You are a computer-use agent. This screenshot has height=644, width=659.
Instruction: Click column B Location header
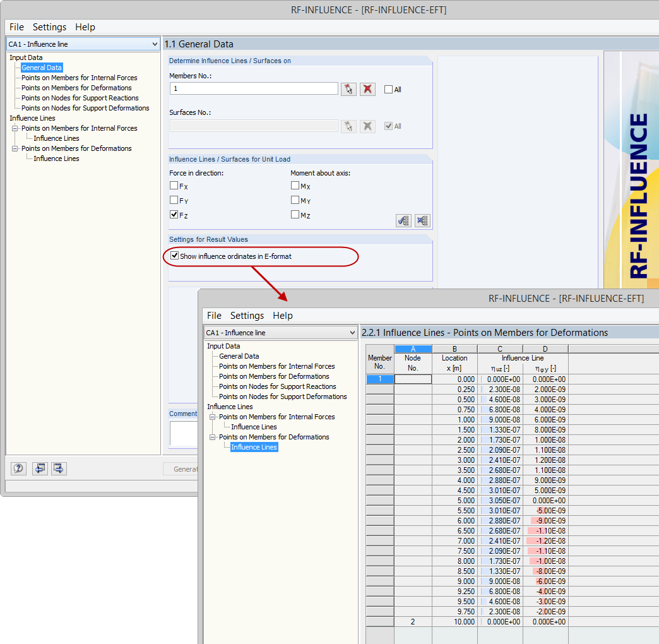(454, 349)
